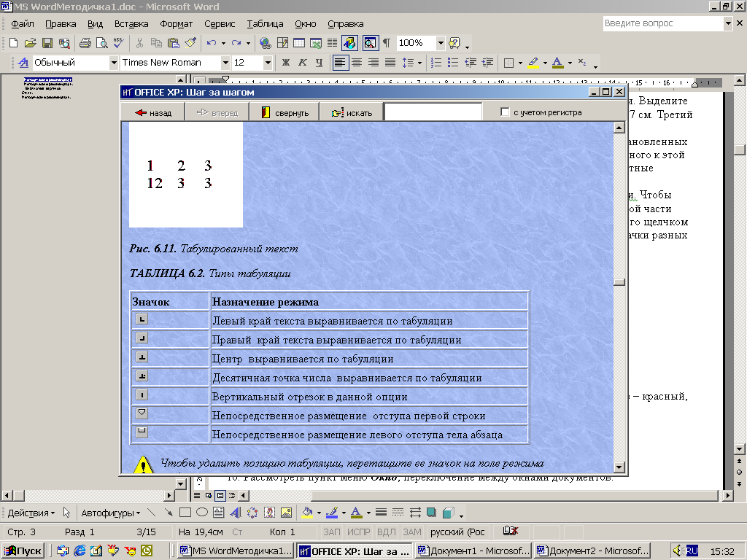Click the назад button

[x=153, y=113]
